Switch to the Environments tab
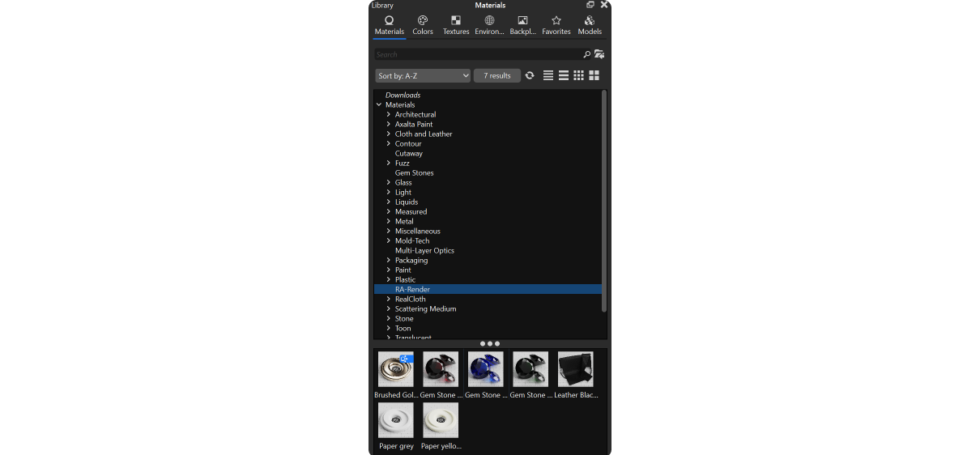This screenshot has height=455, width=980. tap(489, 25)
